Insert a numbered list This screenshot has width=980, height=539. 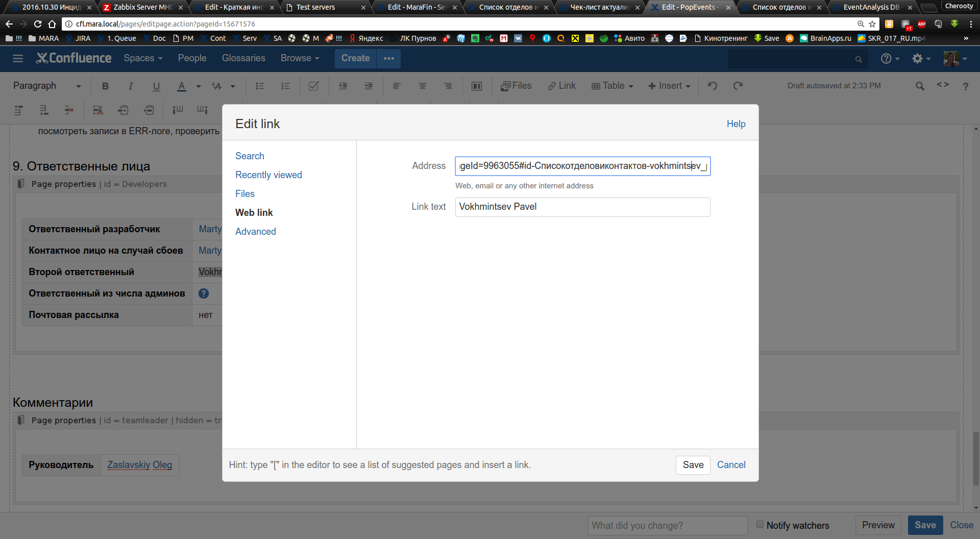click(285, 86)
